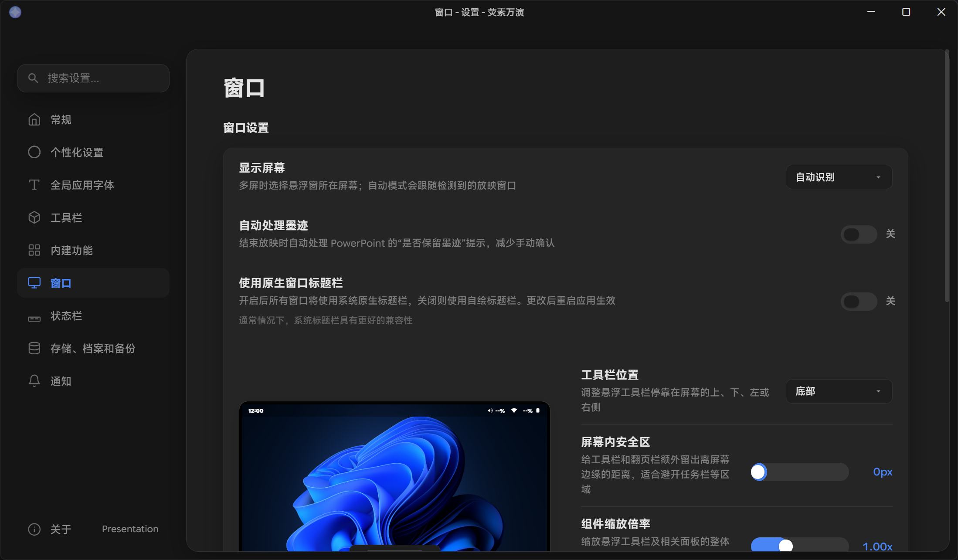This screenshot has width=958, height=560.
Task: Click the circle icon beside 个性化设置
Action: pos(34,152)
